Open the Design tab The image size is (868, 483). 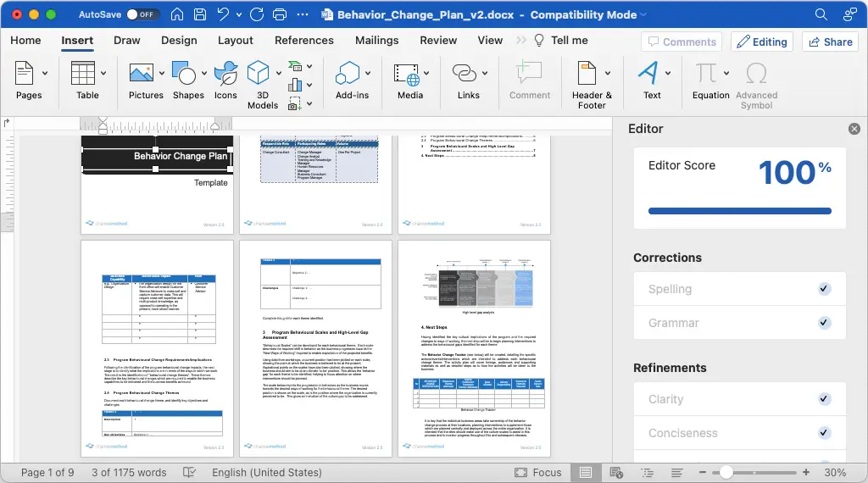pos(179,41)
